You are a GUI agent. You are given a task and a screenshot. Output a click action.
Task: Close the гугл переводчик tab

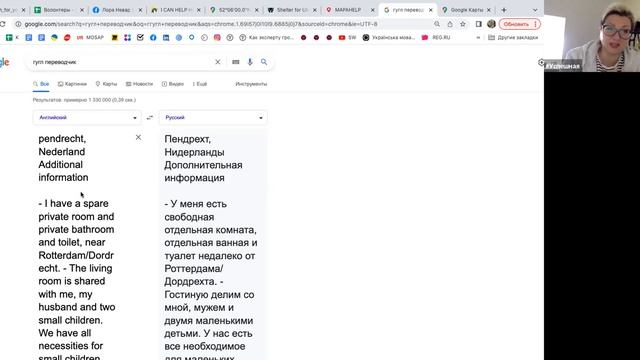tap(431, 10)
